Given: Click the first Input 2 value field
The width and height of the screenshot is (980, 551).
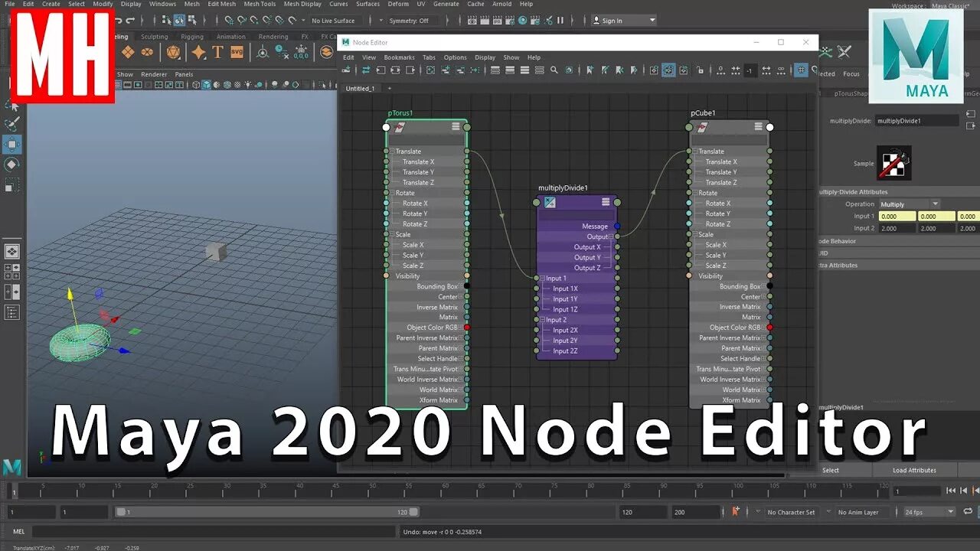Looking at the screenshot, I should (896, 228).
